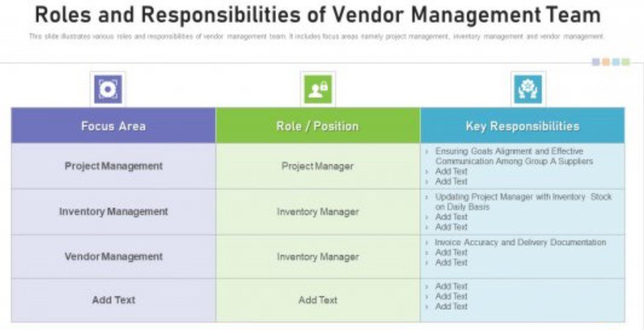Click the green person-with-lock icon
Screen dimensions: 644x330
(317, 90)
